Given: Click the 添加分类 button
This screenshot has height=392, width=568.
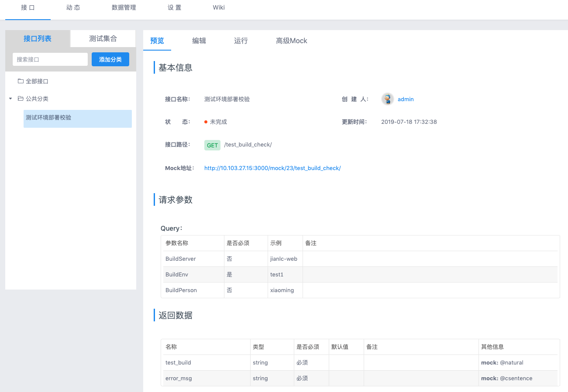Looking at the screenshot, I should click(110, 59).
